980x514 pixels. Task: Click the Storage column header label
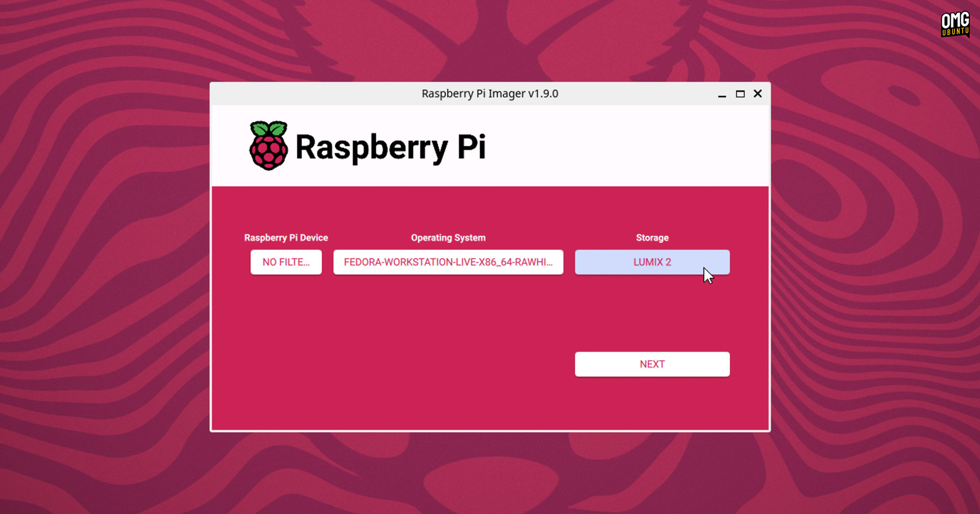point(652,238)
